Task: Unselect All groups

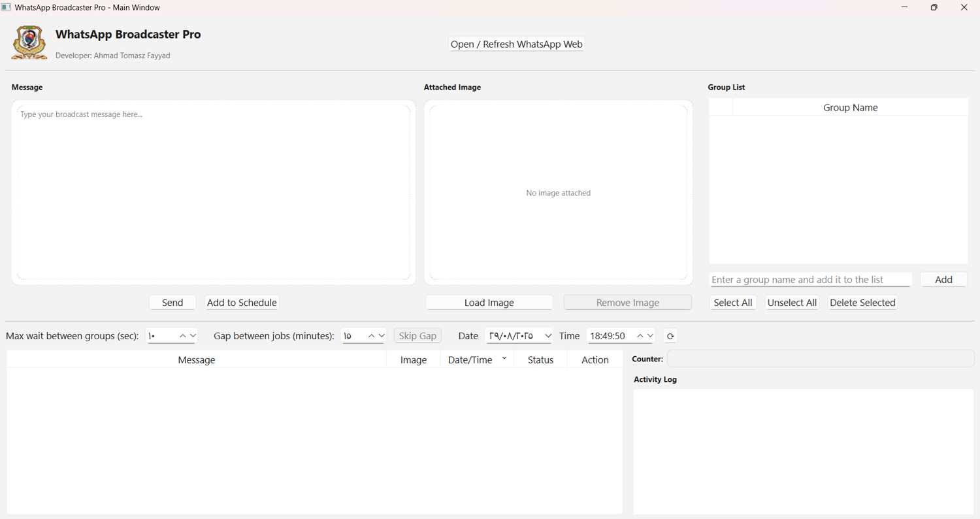Action: click(x=792, y=303)
